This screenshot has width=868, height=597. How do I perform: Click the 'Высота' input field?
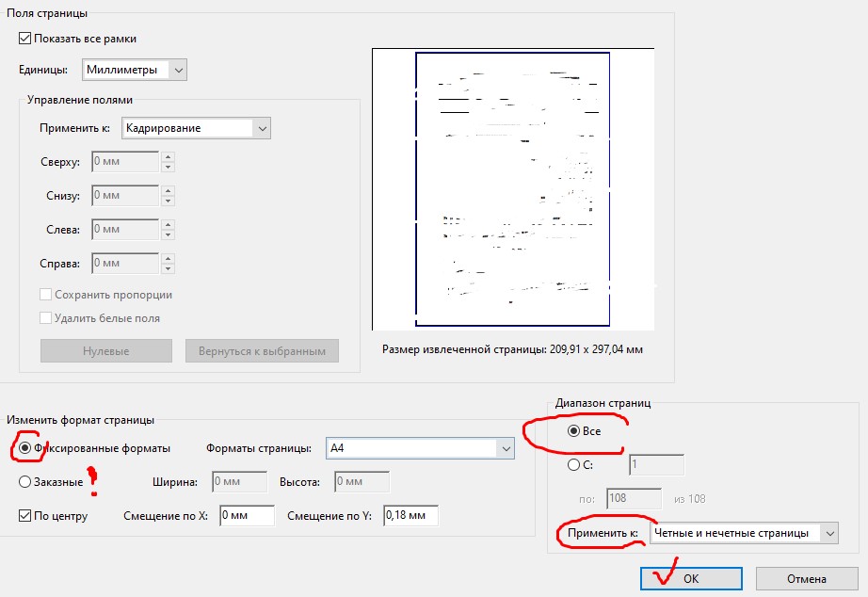[x=362, y=482]
